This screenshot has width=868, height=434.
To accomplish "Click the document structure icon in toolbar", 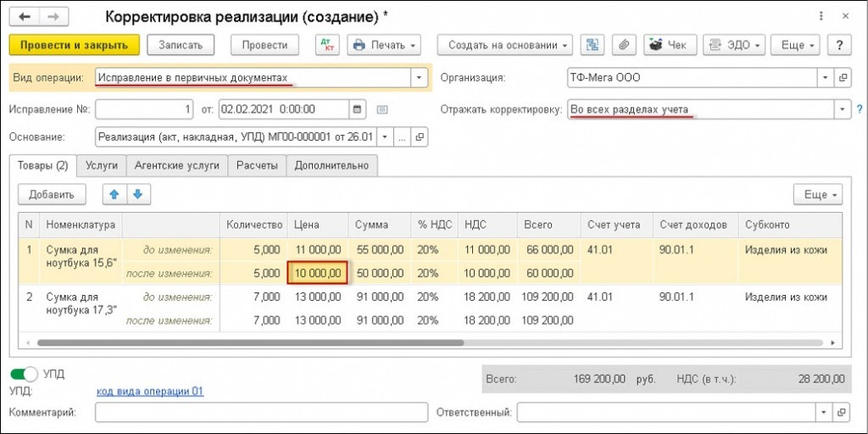I will pos(594,45).
